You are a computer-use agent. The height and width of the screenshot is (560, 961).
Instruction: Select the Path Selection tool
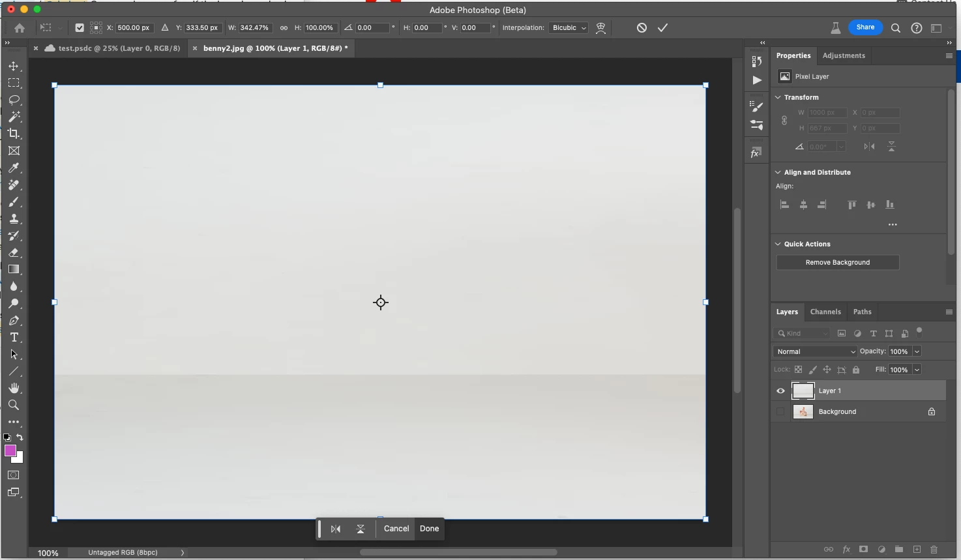tap(14, 355)
